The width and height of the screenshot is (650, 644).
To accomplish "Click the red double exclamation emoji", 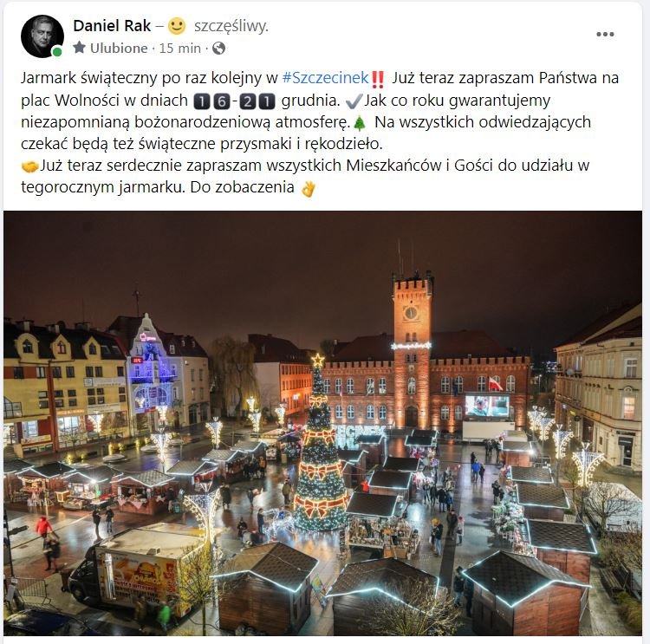I will (377, 79).
